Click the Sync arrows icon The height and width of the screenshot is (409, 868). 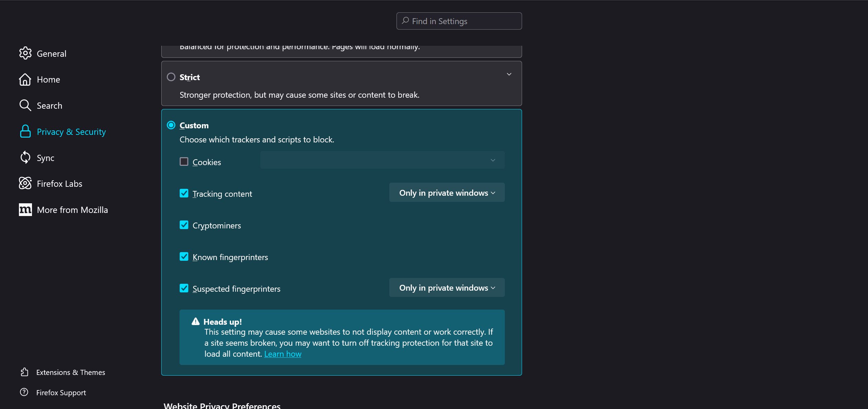pyautogui.click(x=25, y=158)
